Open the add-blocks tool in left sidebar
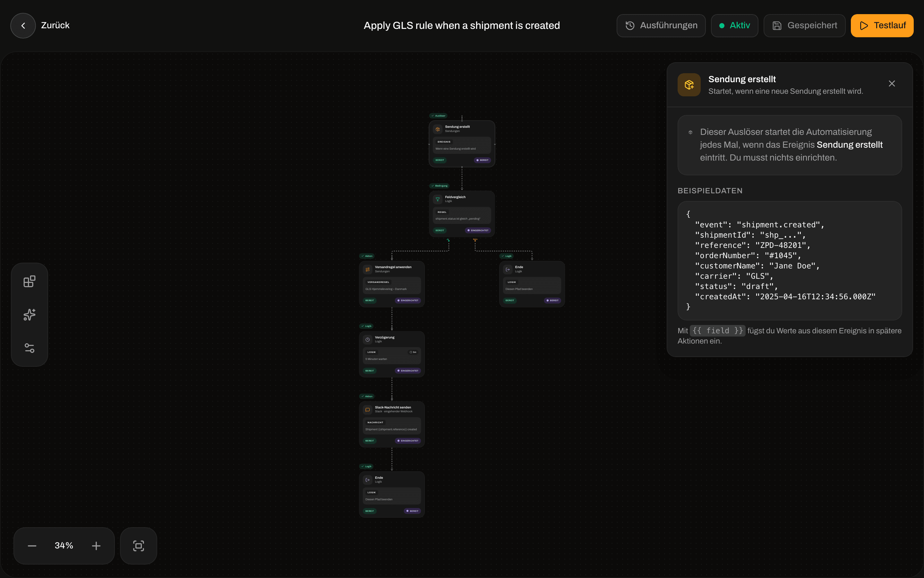The image size is (924, 578). tap(30, 282)
